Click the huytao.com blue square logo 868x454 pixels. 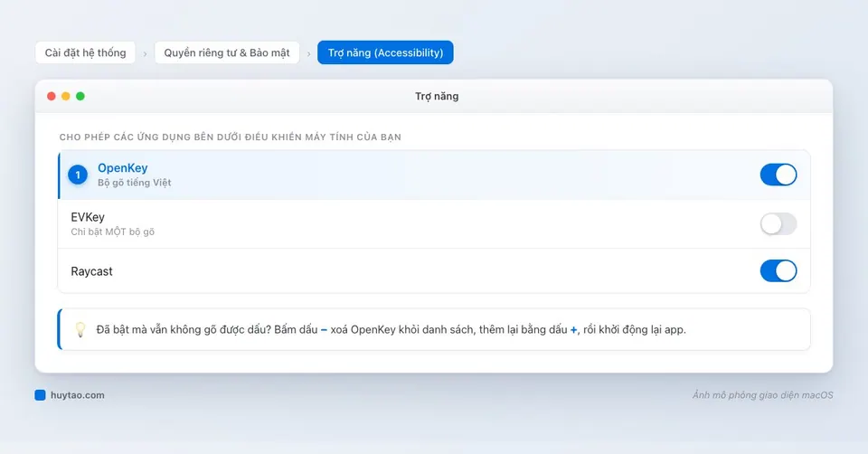[40, 394]
